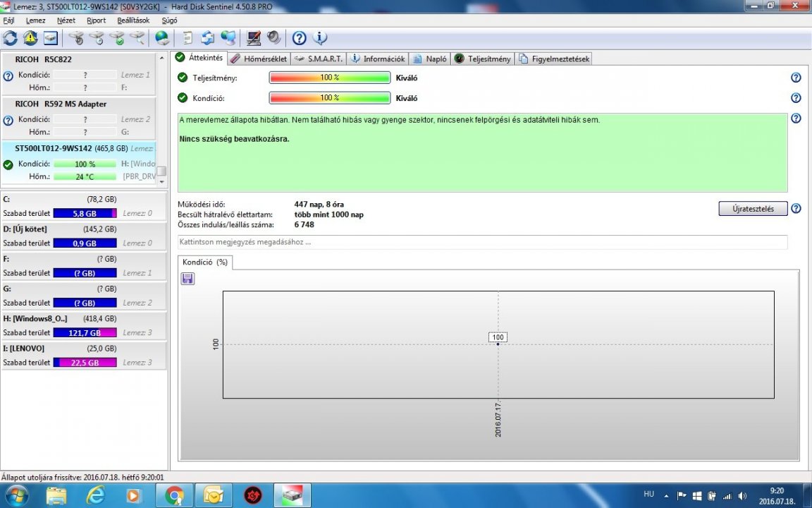Click the disk with green checkmark icon
812x508 pixels.
[x=117, y=38]
